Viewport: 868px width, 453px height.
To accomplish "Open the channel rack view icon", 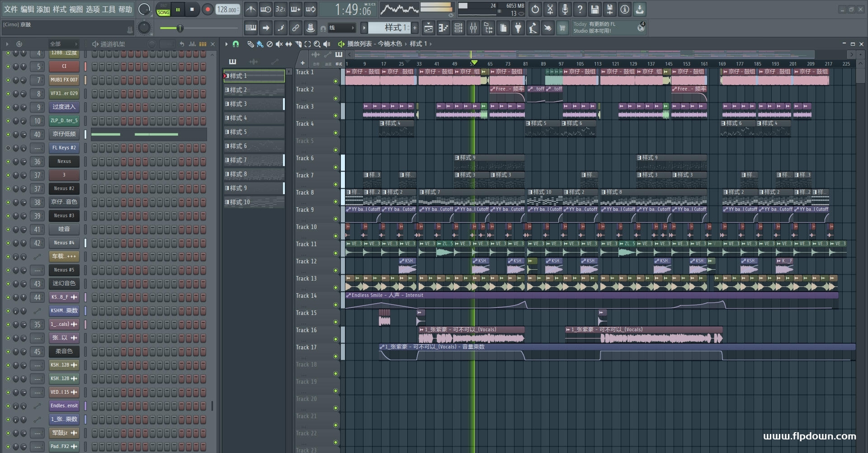I will [458, 28].
